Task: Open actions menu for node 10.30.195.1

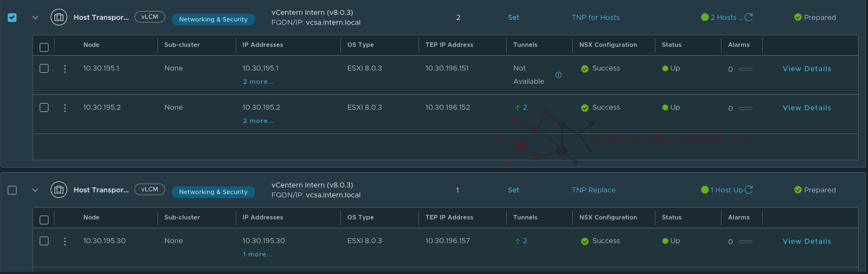Action: (x=65, y=69)
